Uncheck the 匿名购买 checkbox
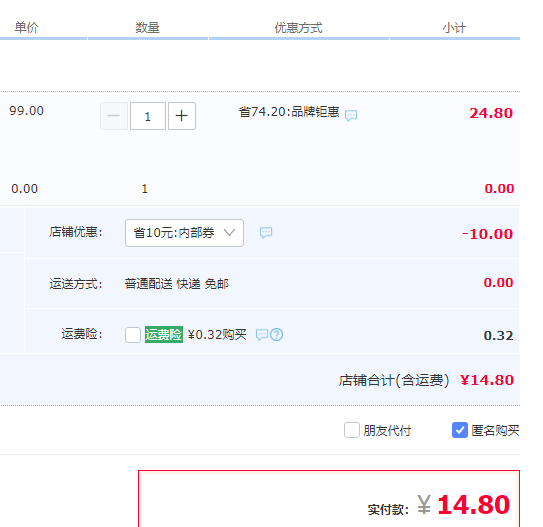 pos(460,430)
